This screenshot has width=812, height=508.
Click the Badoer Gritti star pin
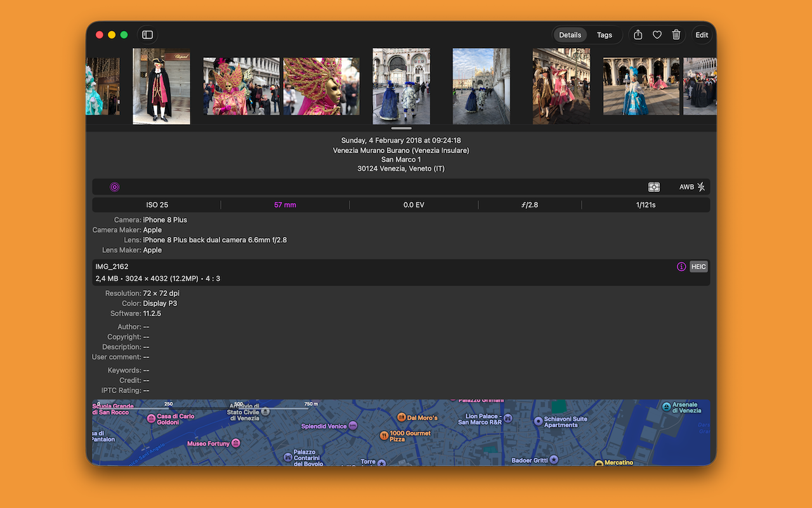click(554, 459)
